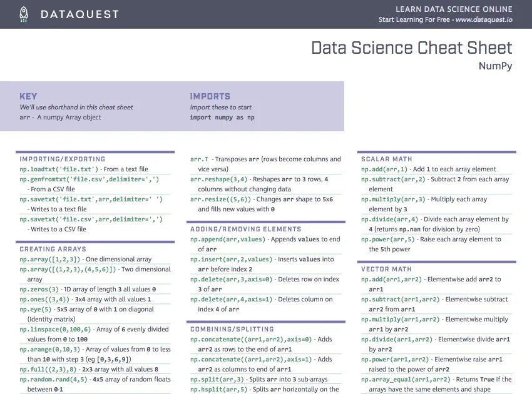Click the 'import numpy as np' code
532x394 pixels.
click(222, 118)
